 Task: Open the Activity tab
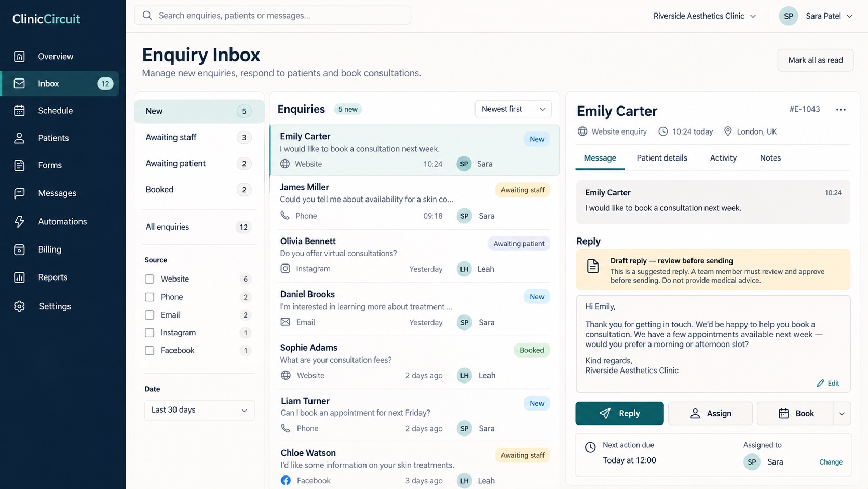pyautogui.click(x=723, y=158)
